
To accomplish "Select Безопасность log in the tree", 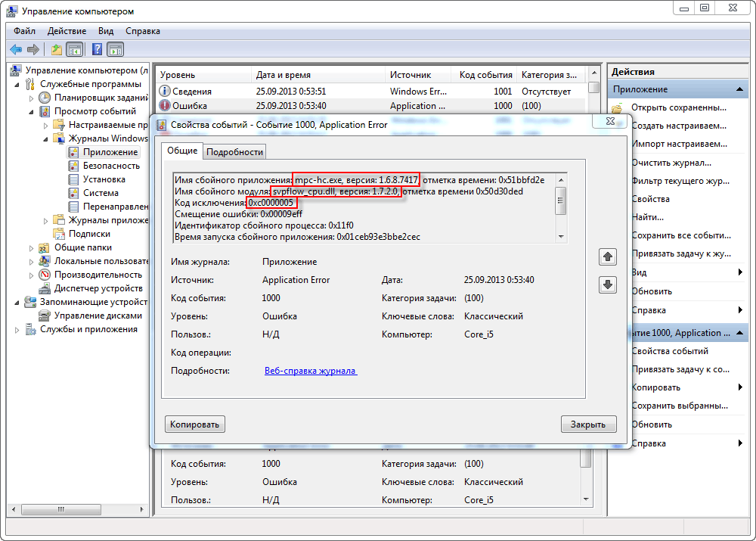I will click(x=111, y=166).
